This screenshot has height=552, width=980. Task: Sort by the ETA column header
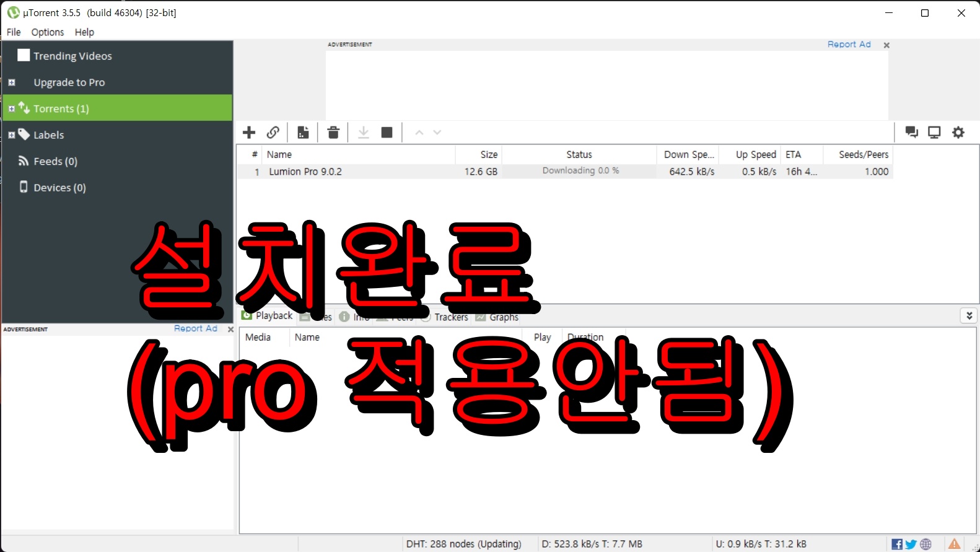[802, 154]
